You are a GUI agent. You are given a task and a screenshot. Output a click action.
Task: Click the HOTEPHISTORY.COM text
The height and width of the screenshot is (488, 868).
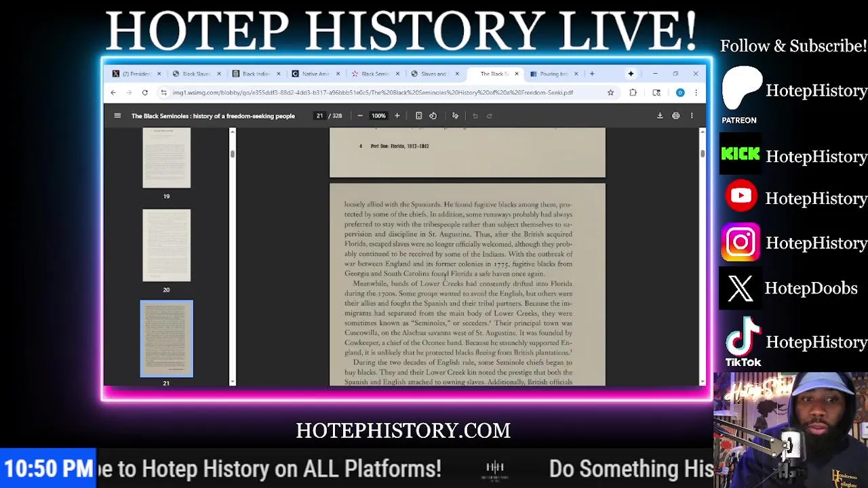coord(403,431)
